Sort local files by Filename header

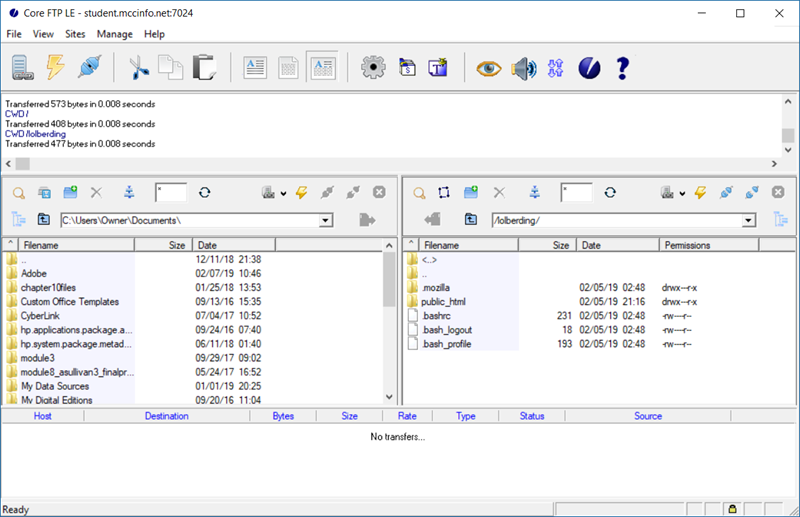click(x=76, y=245)
